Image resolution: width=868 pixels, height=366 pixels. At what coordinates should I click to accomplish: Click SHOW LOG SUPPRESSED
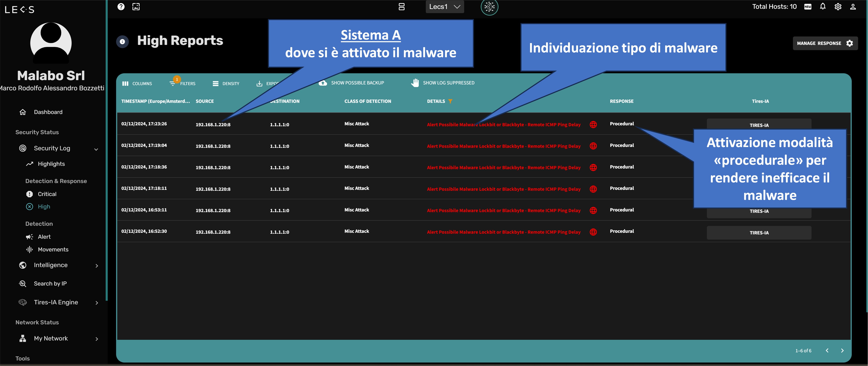(x=443, y=83)
